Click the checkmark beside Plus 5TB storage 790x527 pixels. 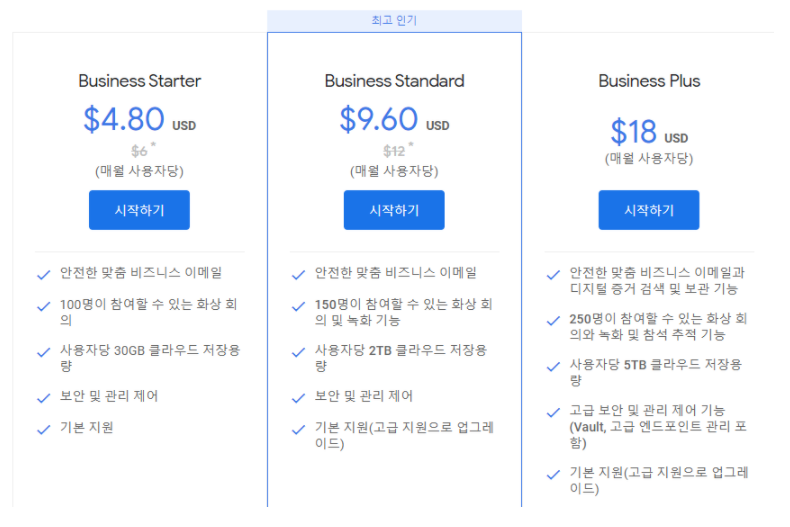[x=553, y=366]
